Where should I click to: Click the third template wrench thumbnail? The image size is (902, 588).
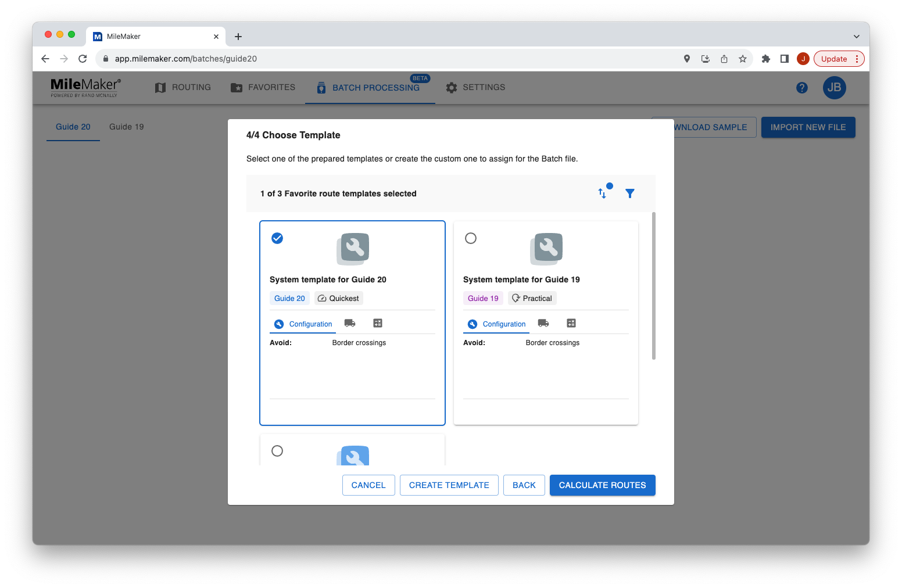tap(353, 456)
